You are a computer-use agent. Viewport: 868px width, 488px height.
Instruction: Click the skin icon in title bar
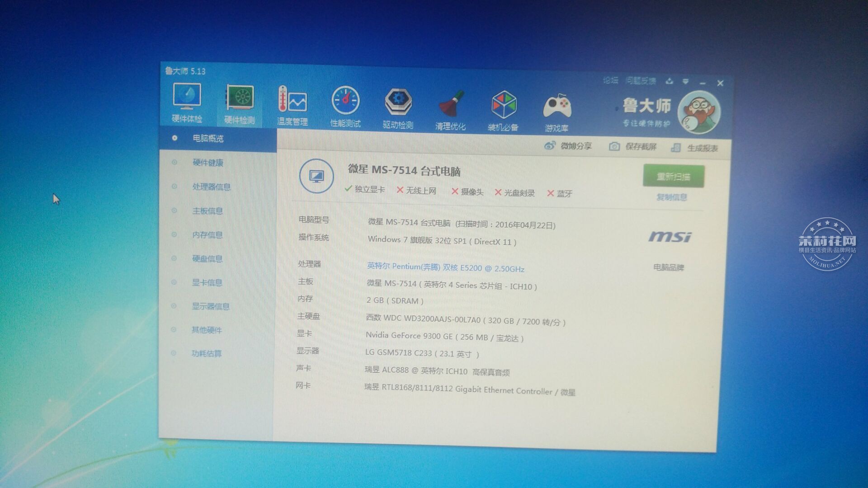click(670, 81)
